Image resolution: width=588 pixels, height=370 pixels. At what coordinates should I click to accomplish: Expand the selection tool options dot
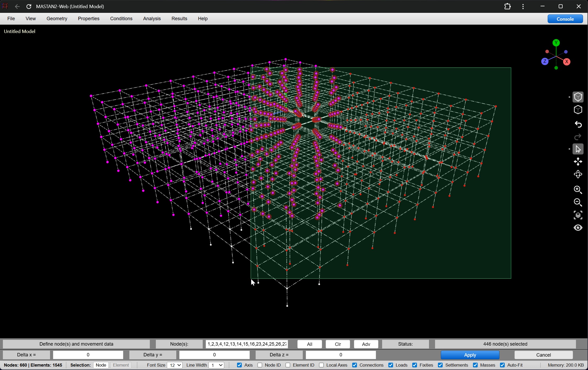pyautogui.click(x=569, y=149)
